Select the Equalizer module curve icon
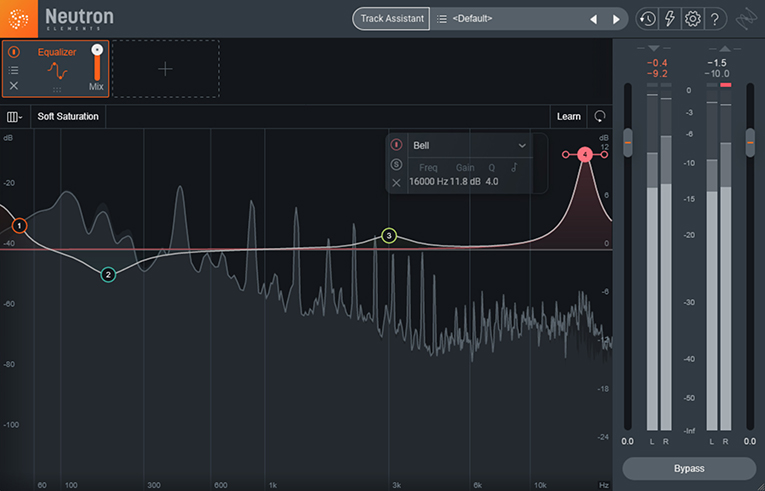This screenshot has height=491, width=765. (x=57, y=71)
